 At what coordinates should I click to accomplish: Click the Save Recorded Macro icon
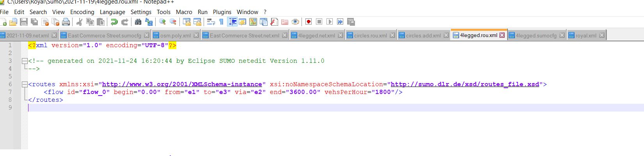coord(351,22)
